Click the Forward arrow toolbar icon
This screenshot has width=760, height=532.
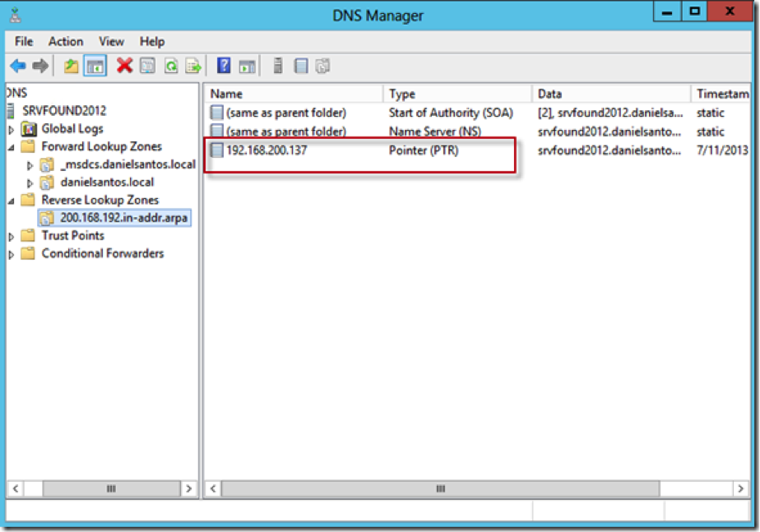pos(40,66)
